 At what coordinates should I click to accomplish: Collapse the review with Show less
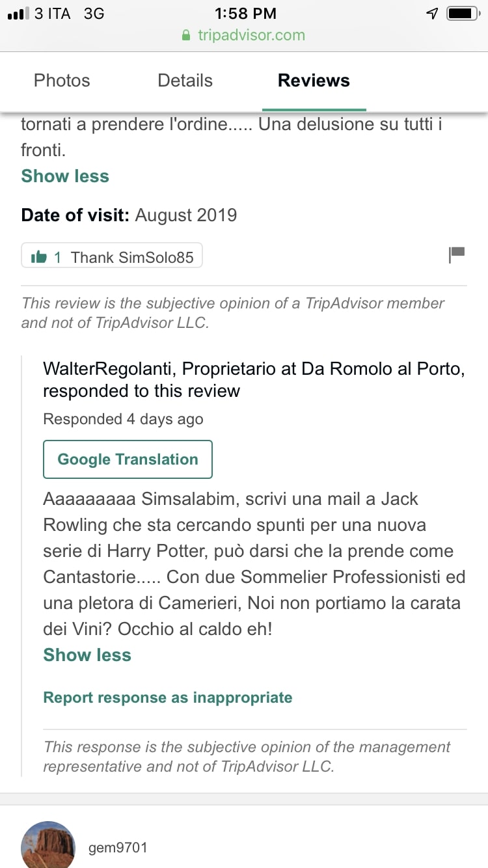click(x=65, y=176)
